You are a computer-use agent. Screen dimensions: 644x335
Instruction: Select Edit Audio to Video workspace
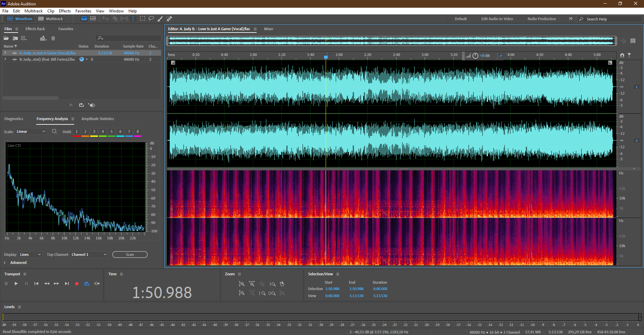pos(497,19)
